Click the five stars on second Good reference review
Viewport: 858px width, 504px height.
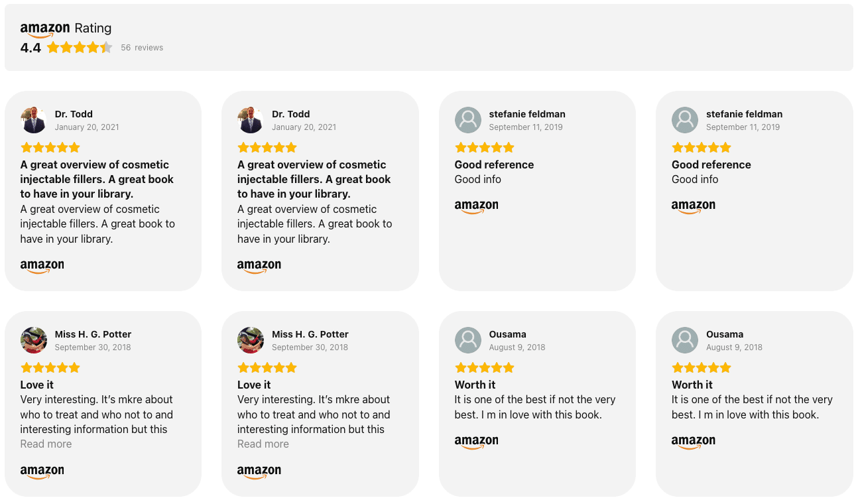(702, 147)
